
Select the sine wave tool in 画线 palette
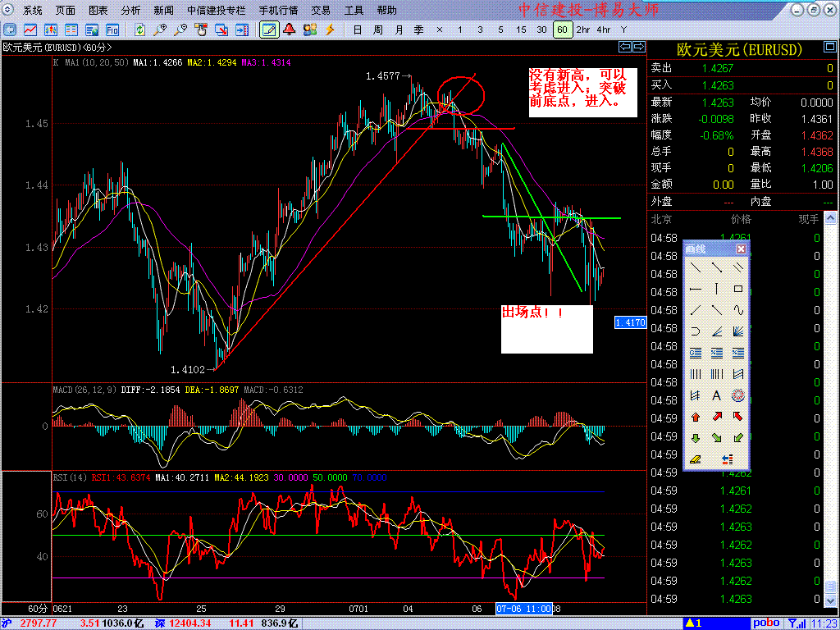(x=738, y=309)
